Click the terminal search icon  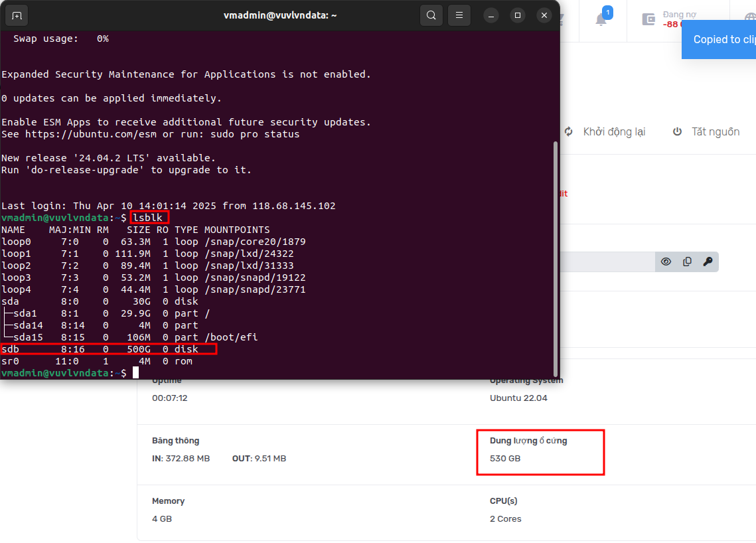[431, 15]
